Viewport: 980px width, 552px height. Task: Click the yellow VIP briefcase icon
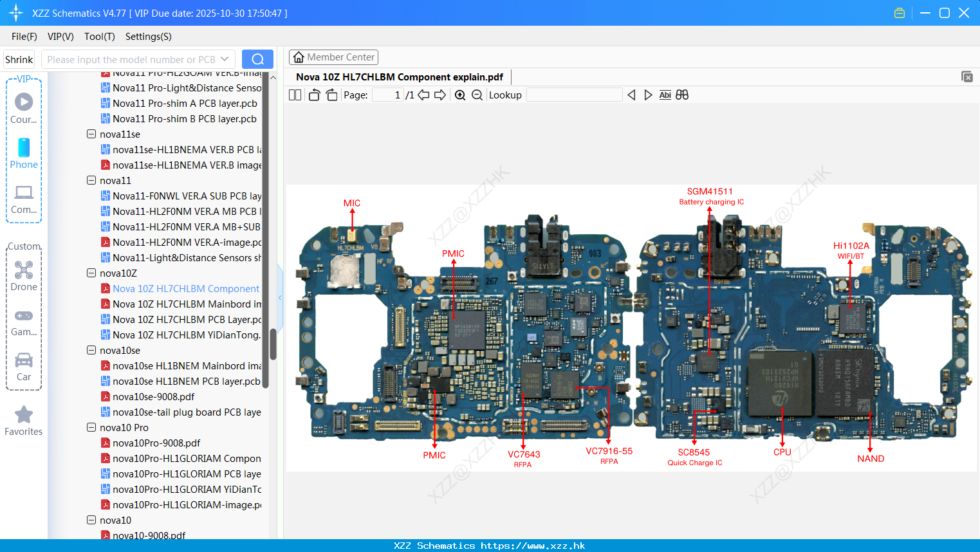[900, 13]
